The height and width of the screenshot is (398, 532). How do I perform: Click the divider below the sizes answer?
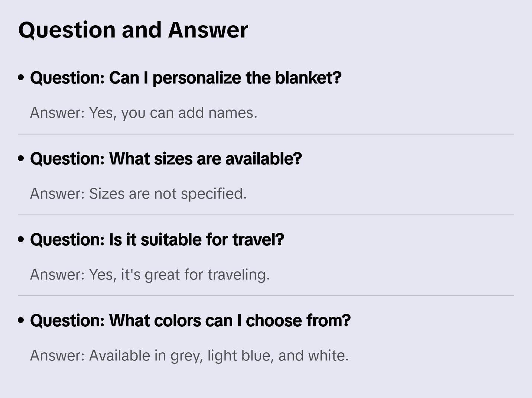[x=266, y=215]
